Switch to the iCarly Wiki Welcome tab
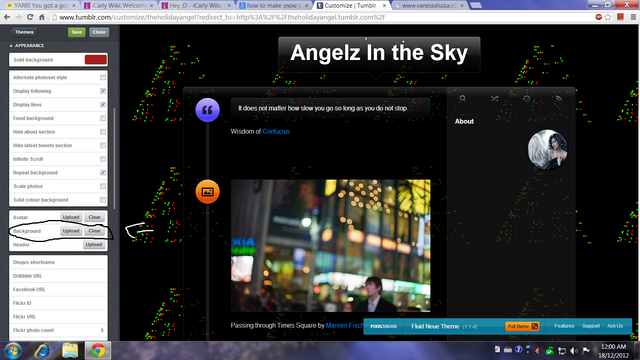This screenshot has width=640, height=360. (119, 5)
